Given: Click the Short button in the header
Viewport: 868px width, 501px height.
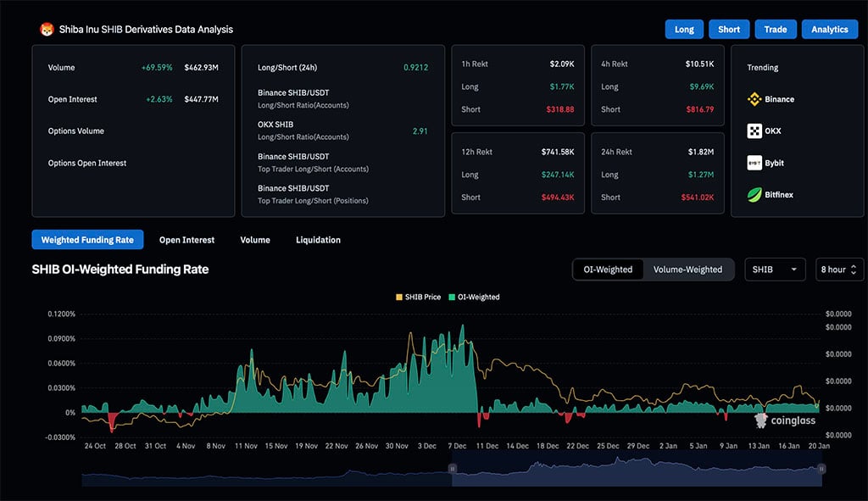Looking at the screenshot, I should pos(728,28).
